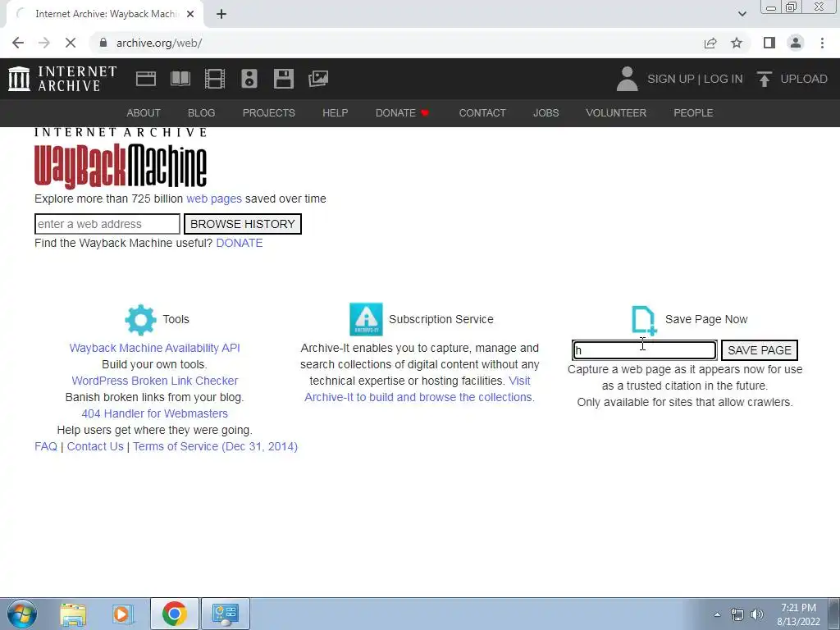Image resolution: width=840 pixels, height=630 pixels.
Task: Click UPLOAD text link
Action: coord(804,79)
